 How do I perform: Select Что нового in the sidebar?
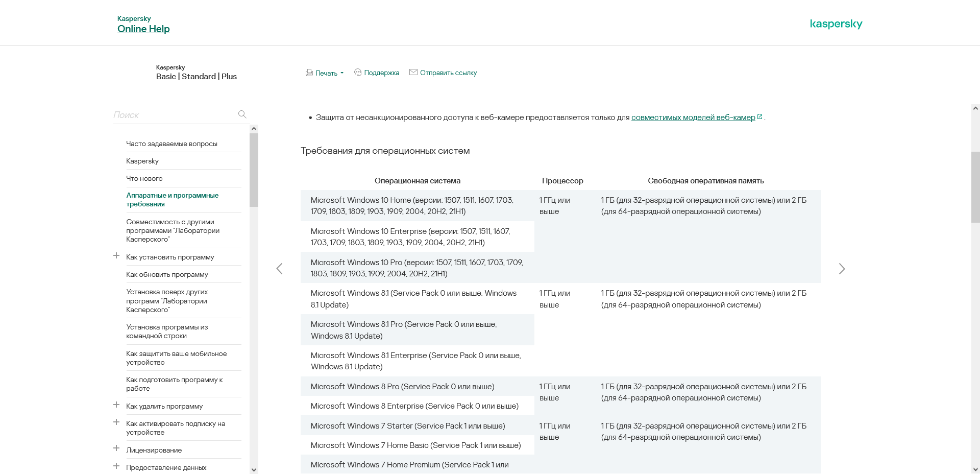pos(144,179)
